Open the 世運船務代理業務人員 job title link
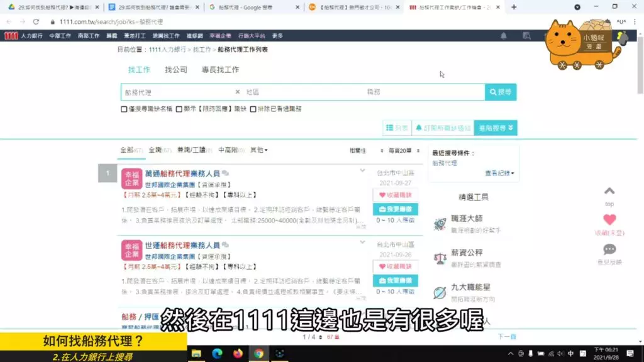Screen dimensions: 644x362 coord(182,246)
